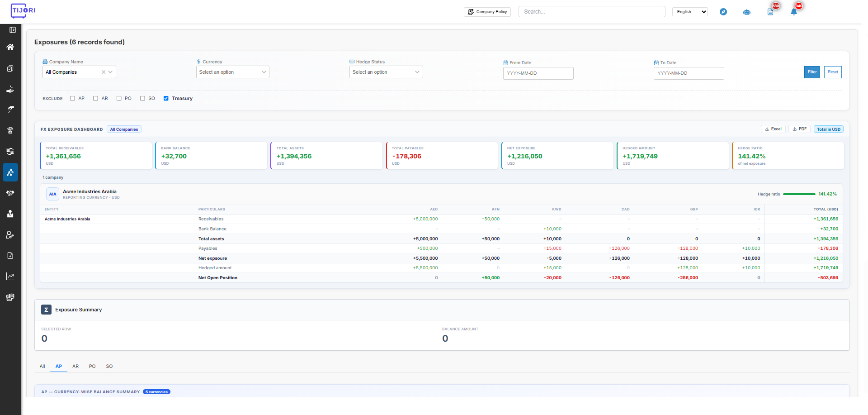
Task: Click the Reset button
Action: tap(833, 72)
